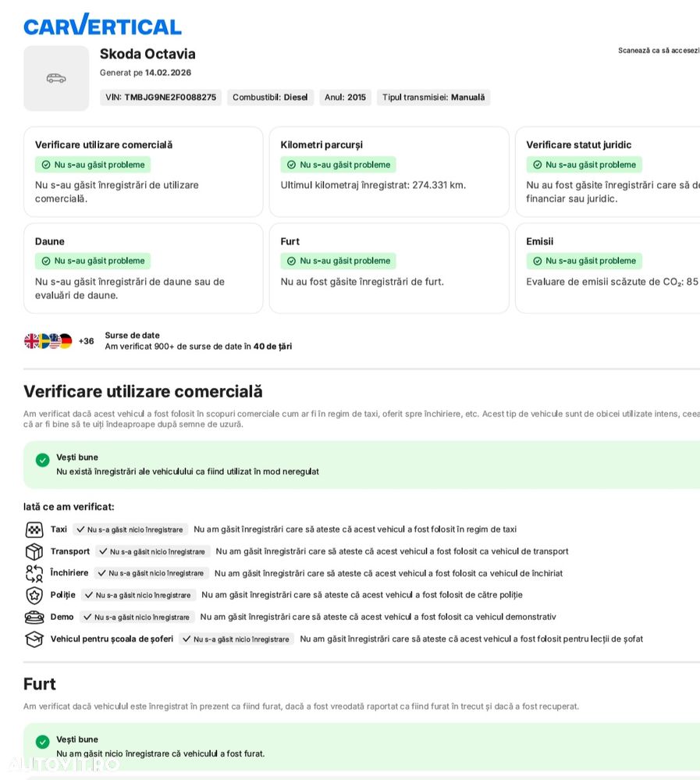Open the Kilometri parcurși summary card
The height and width of the screenshot is (780, 700).
click(x=389, y=172)
